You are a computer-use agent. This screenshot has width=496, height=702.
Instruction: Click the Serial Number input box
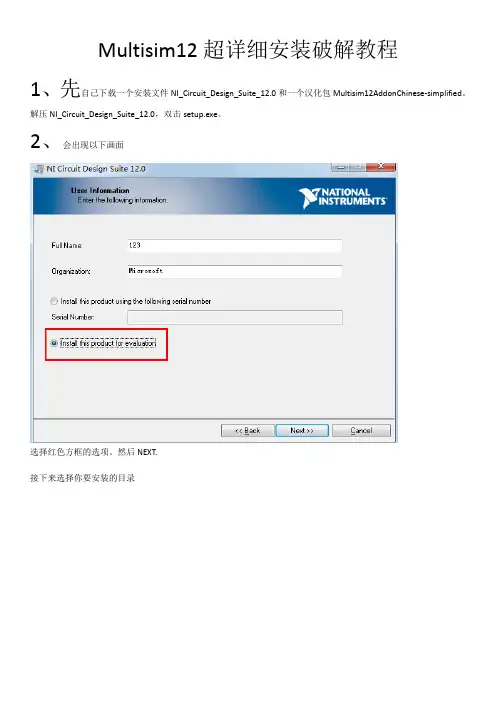pyautogui.click(x=235, y=317)
